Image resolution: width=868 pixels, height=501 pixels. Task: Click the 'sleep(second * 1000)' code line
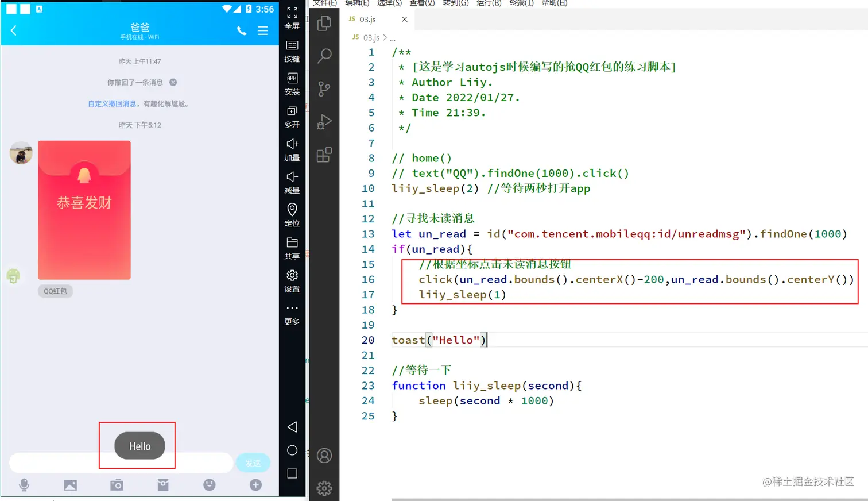click(x=486, y=400)
